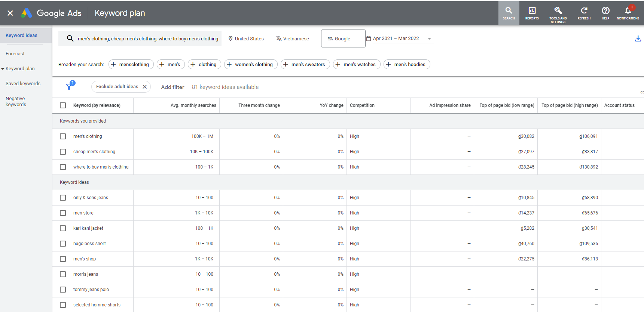This screenshot has width=644, height=312.
Task: Click the Account status column header
Action: pyautogui.click(x=619, y=105)
